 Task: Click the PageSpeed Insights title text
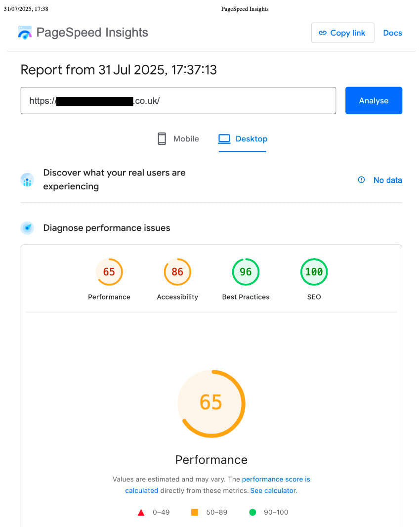point(92,33)
